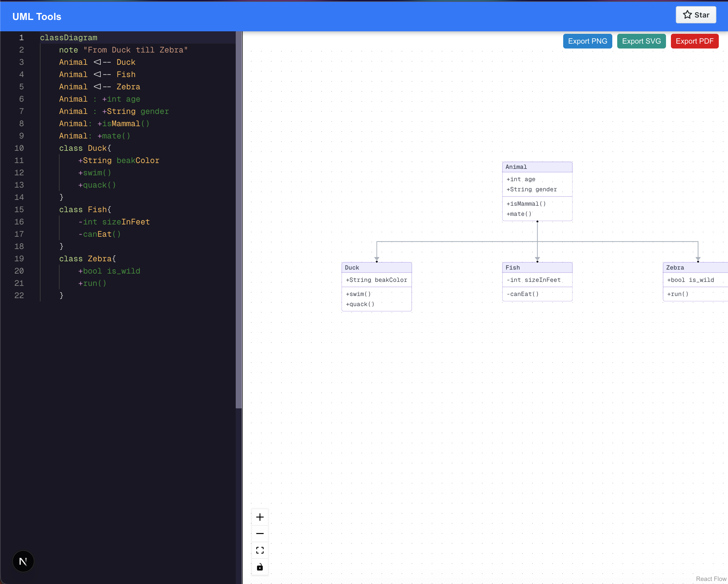This screenshot has width=728, height=584.
Task: Click the arrowhead above Duck node
Action: [x=377, y=259]
